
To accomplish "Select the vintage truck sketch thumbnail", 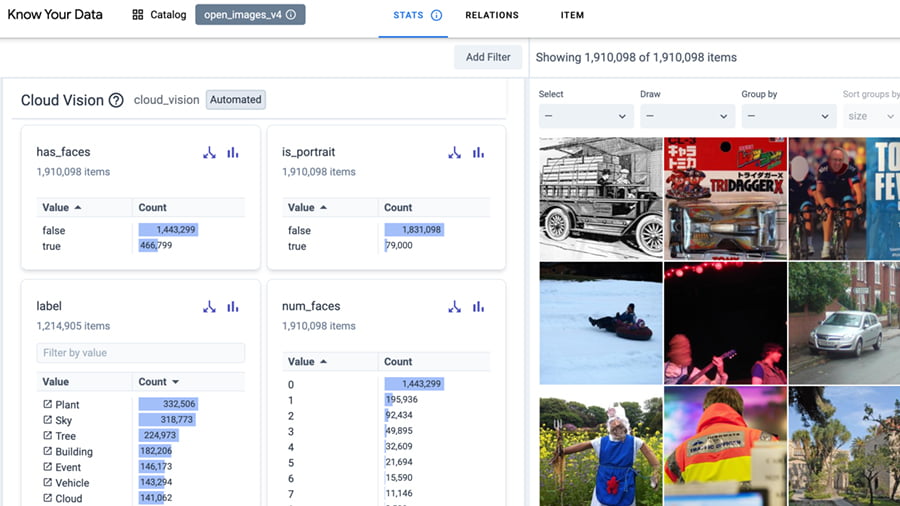I will pos(600,198).
